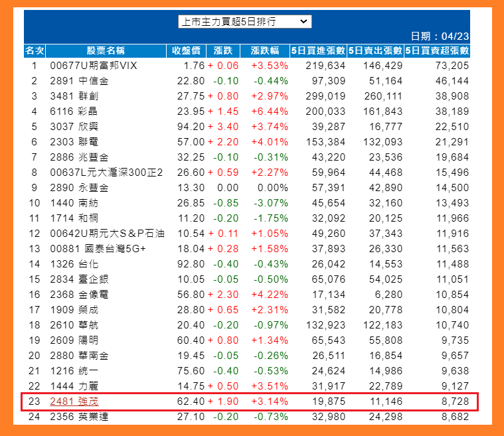Image resolution: width=504 pixels, height=436 pixels.
Task: Select stock name 1326 台化
Action: coord(74,264)
